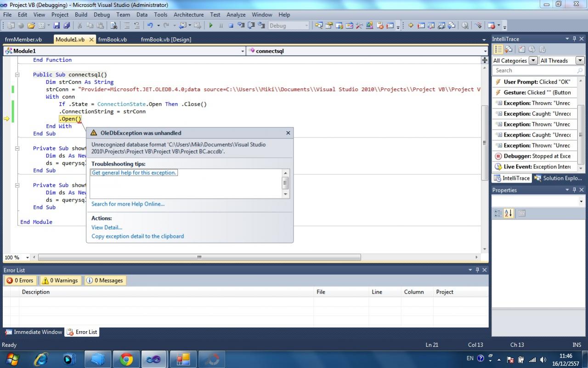The image size is (588, 368).
Task: Open the Build menu
Action: click(x=81, y=15)
